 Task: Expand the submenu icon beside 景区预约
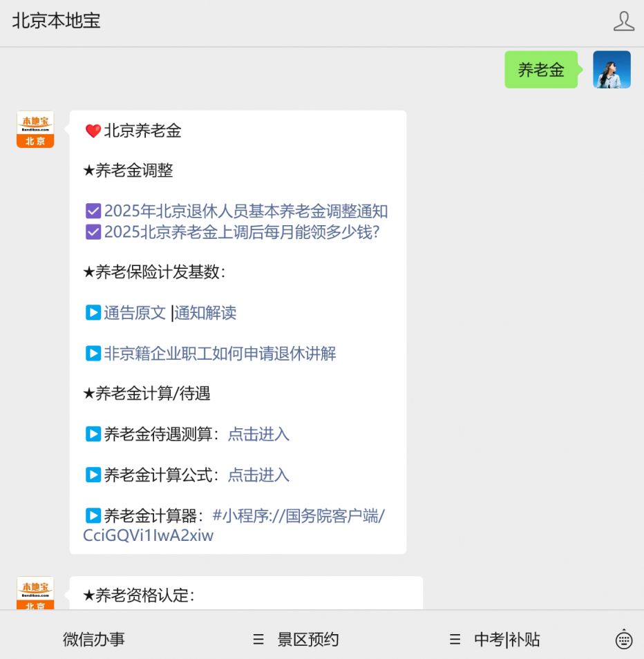[258, 639]
